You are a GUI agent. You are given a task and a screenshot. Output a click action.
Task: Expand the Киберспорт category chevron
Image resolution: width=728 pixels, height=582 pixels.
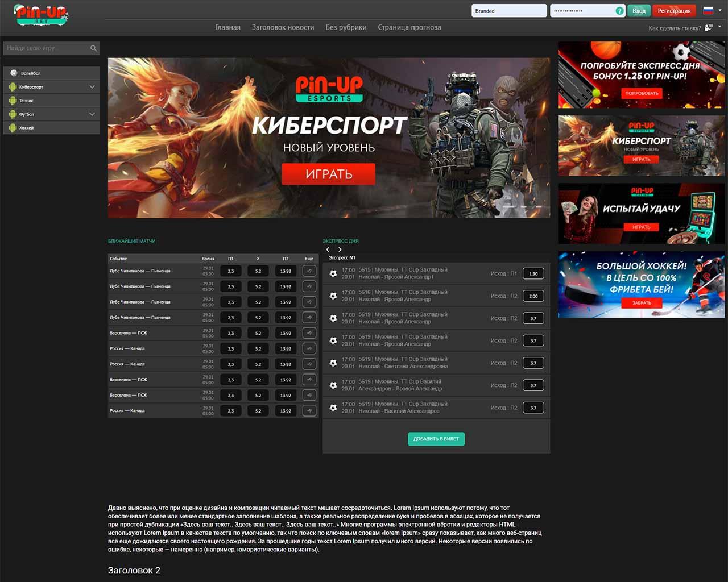(x=92, y=86)
